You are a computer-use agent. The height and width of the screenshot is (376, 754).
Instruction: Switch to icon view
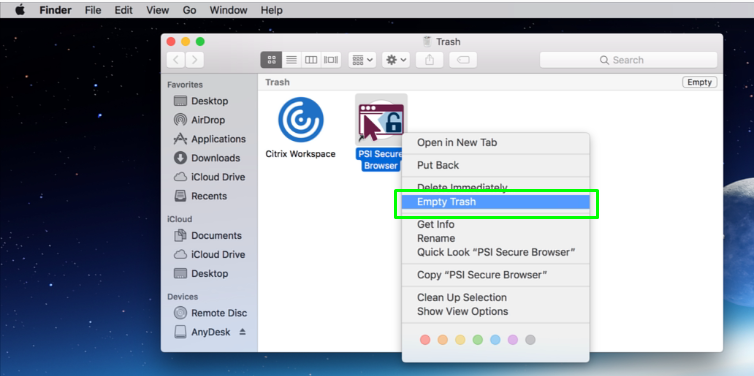(x=271, y=60)
